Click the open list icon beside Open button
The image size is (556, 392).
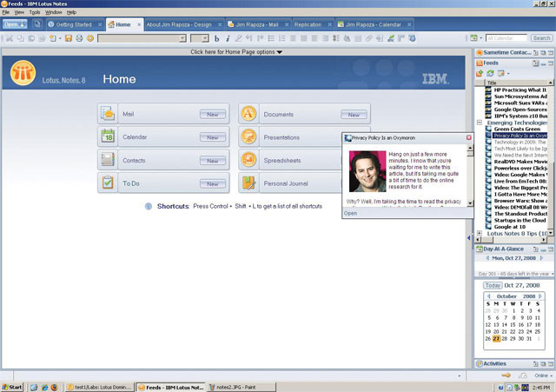37,24
